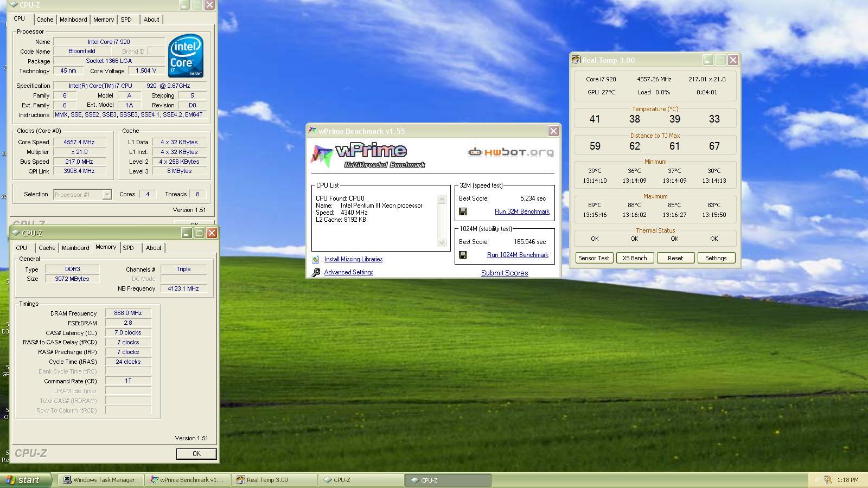This screenshot has width=868, height=488.
Task: Switch to Windows Task Manager taskbar item
Action: click(x=100, y=480)
